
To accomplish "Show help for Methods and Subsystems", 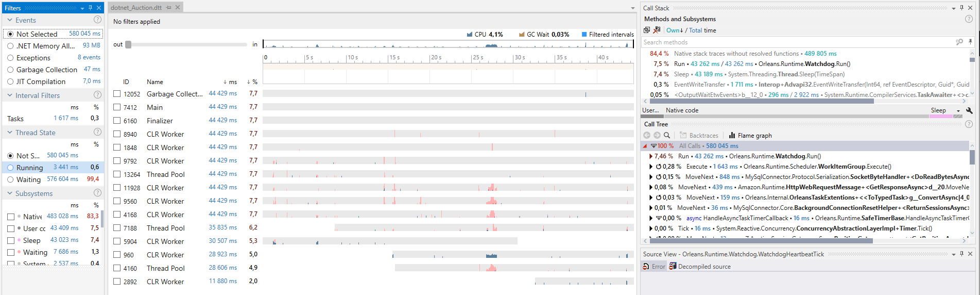I will [x=969, y=19].
